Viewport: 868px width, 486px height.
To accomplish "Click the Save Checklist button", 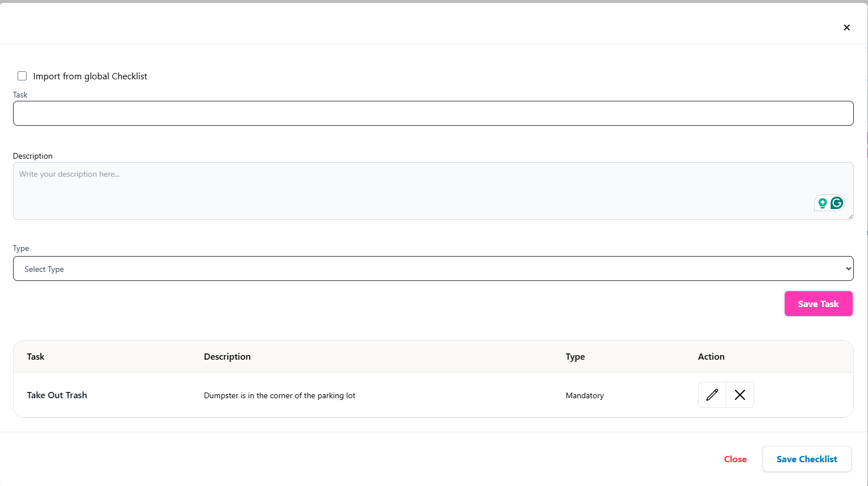I will [807, 459].
